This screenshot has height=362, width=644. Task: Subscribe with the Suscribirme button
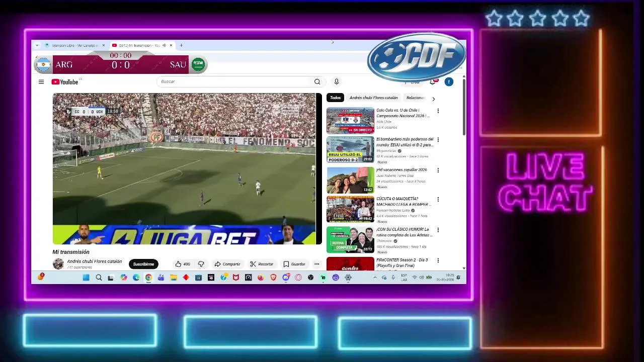[x=143, y=264]
